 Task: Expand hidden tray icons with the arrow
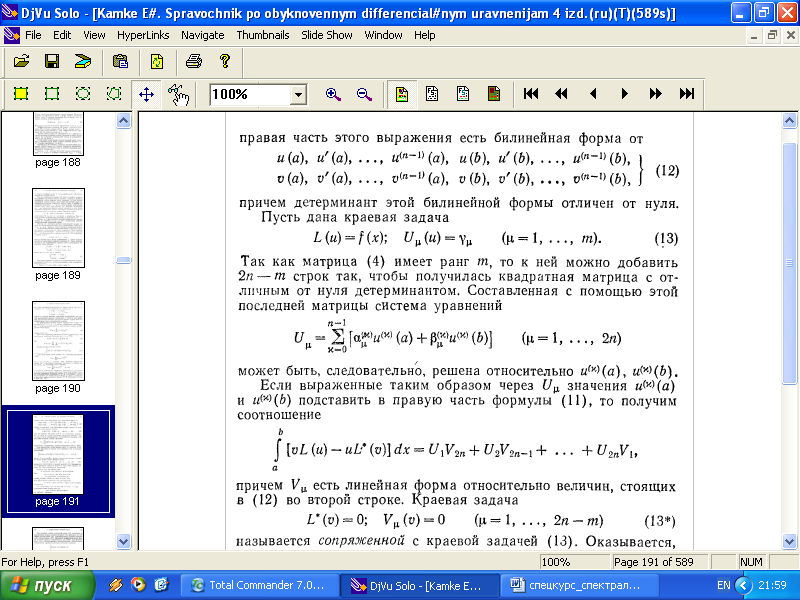point(743,585)
